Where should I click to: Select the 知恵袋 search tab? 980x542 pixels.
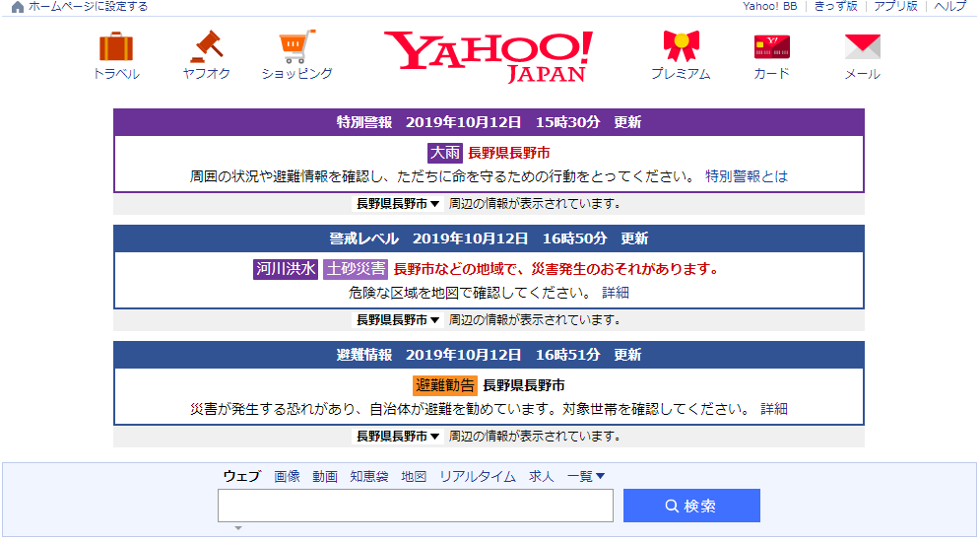[x=369, y=476]
